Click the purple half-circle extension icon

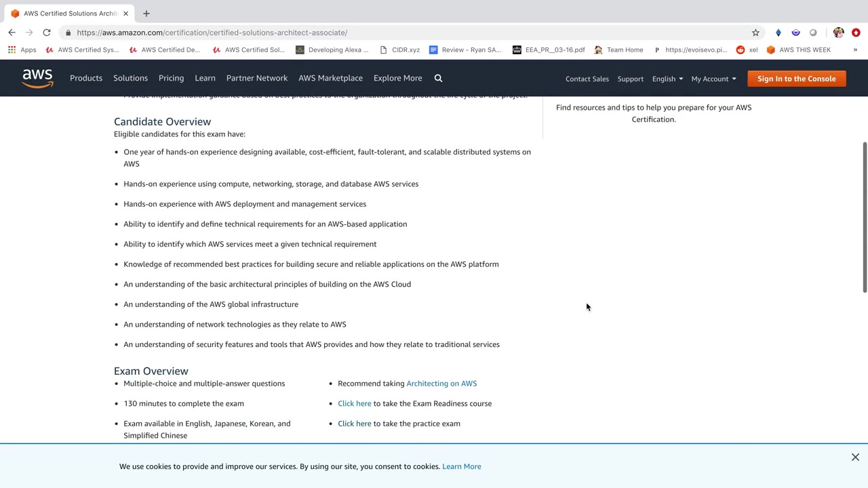pyautogui.click(x=796, y=33)
